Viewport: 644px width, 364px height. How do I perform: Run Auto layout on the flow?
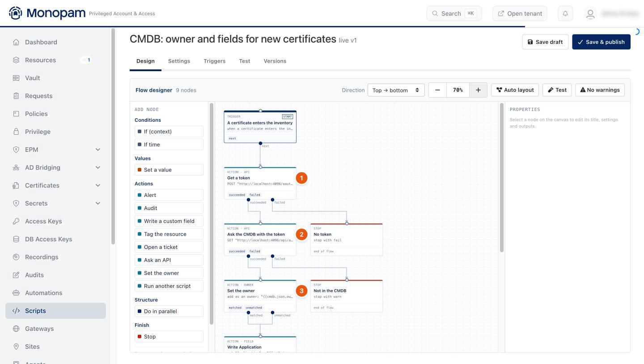(515, 90)
